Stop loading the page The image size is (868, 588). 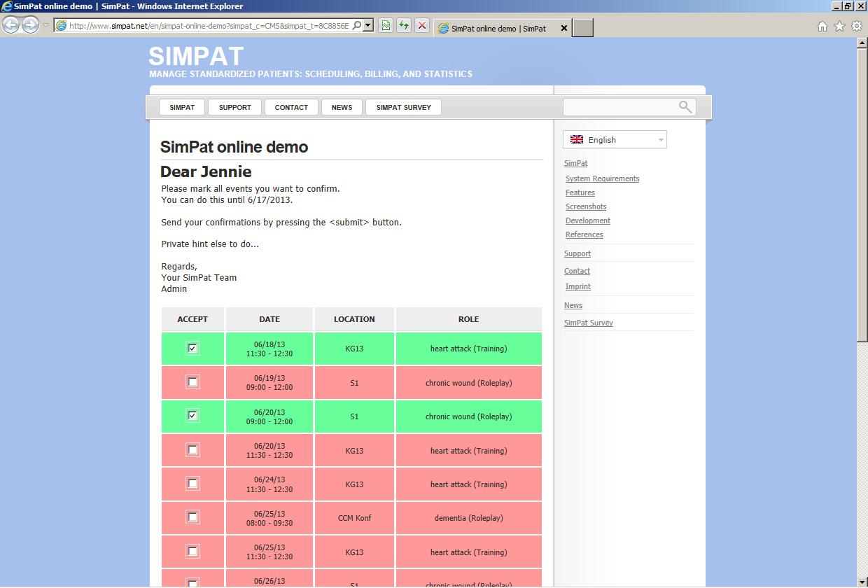(421, 24)
